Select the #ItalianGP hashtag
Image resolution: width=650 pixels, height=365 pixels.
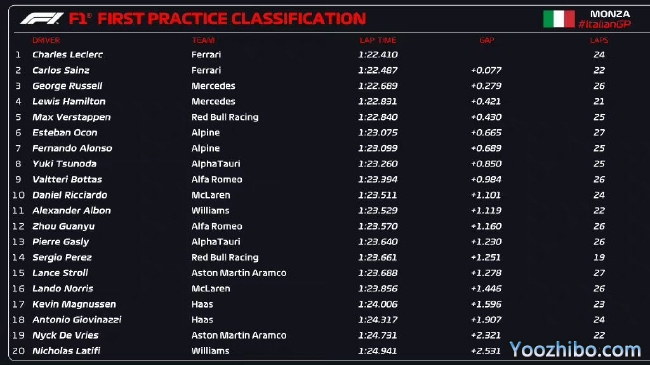pyautogui.click(x=604, y=24)
